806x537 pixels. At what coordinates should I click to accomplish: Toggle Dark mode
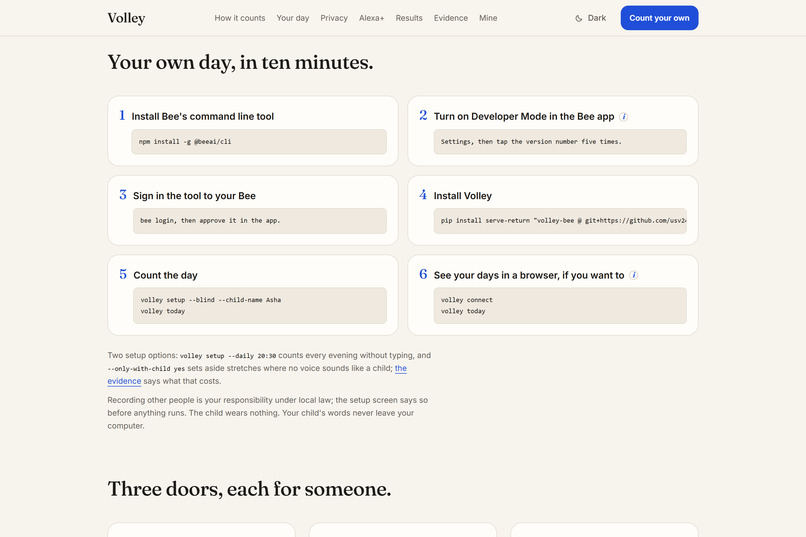pyautogui.click(x=591, y=18)
